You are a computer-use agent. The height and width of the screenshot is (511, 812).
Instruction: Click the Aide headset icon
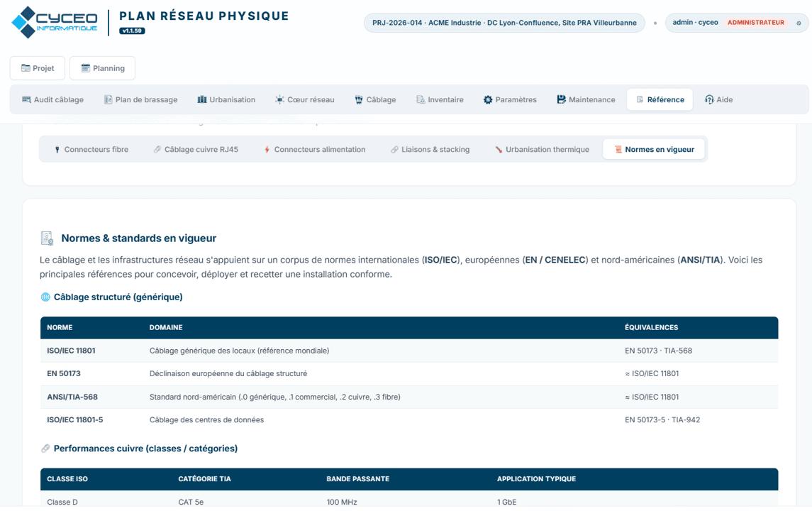709,99
